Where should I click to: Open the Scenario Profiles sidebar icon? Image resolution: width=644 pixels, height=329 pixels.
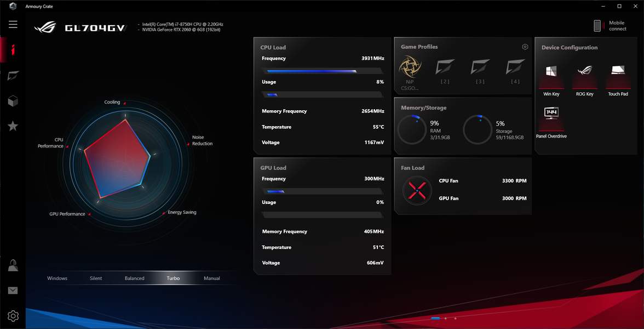point(13,76)
